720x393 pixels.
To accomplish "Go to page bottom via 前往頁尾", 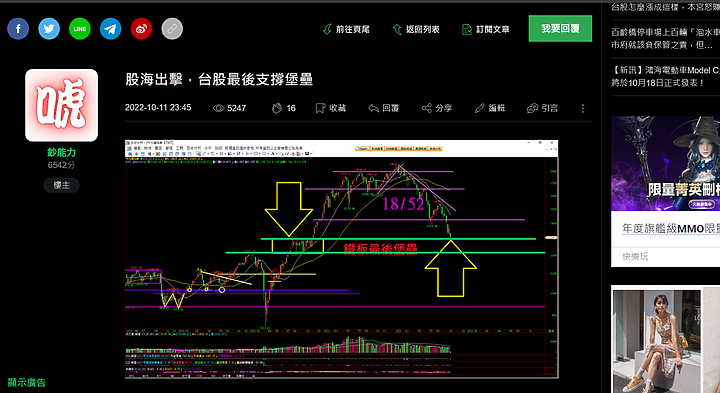I will click(x=346, y=29).
